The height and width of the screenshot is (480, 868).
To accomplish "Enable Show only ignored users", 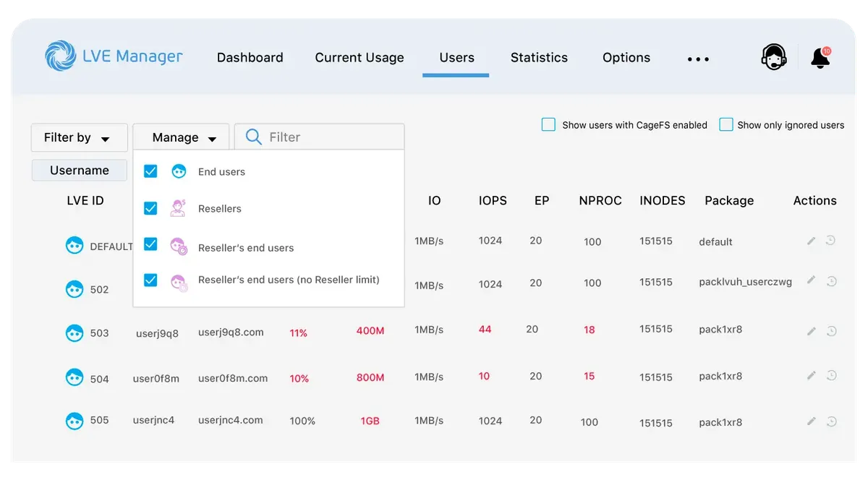I will tap(726, 124).
